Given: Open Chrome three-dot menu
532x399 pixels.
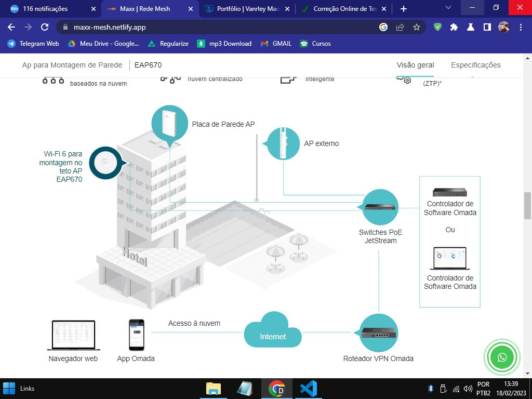Looking at the screenshot, I should click(521, 27).
